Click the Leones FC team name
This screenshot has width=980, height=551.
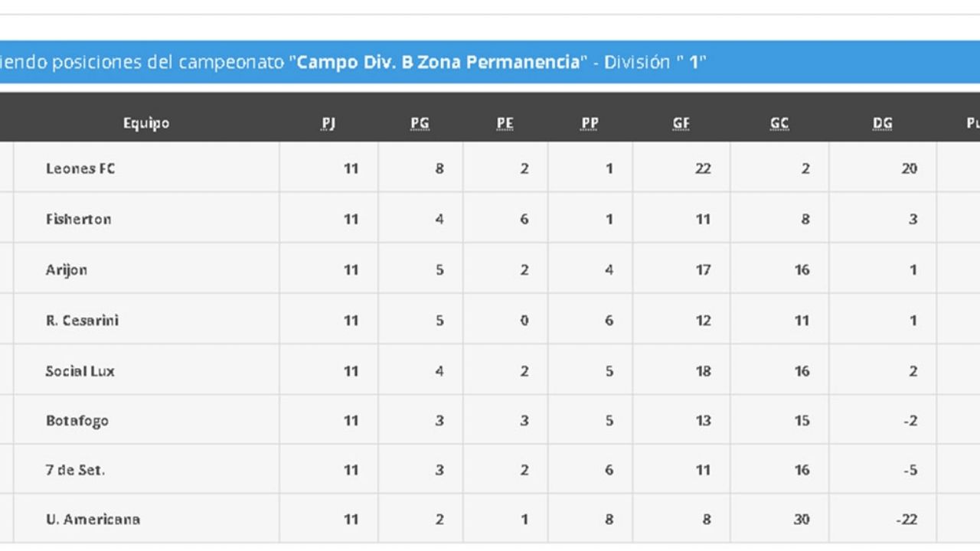coord(80,168)
